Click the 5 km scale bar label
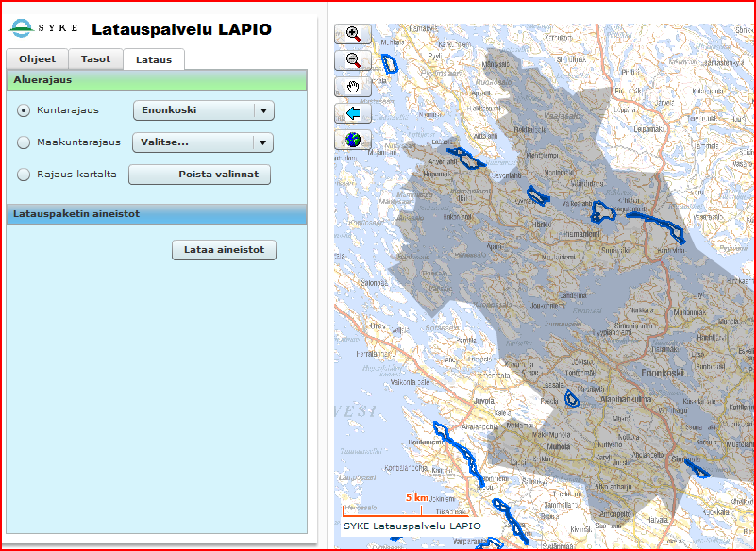 click(416, 497)
